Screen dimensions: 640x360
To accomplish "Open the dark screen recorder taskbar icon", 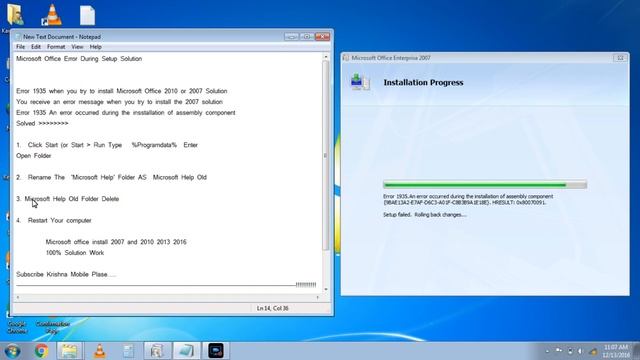I will 216,351.
